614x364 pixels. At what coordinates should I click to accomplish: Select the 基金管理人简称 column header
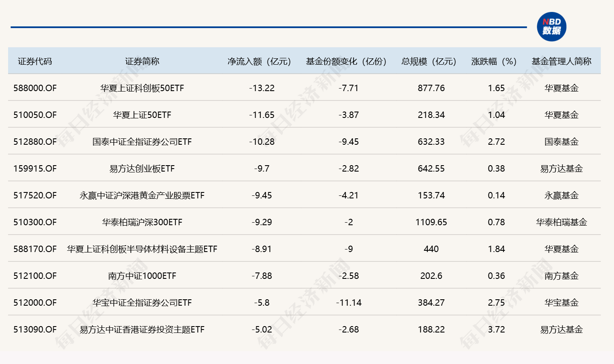pos(562,61)
